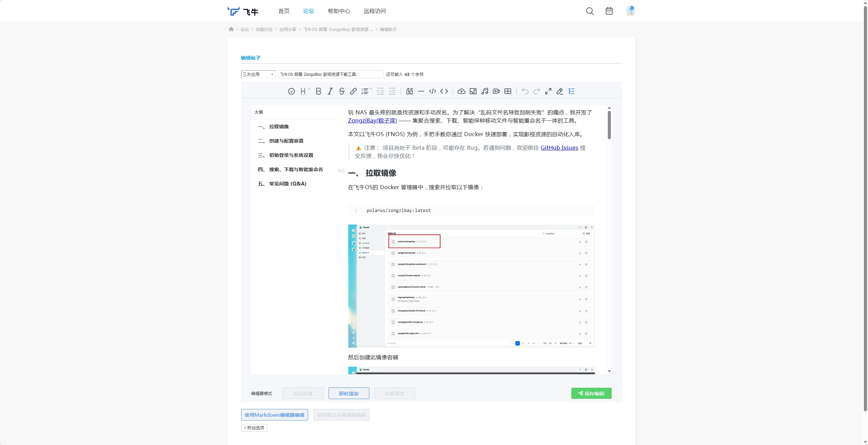Expand the ordered list dropdown

tap(366, 91)
